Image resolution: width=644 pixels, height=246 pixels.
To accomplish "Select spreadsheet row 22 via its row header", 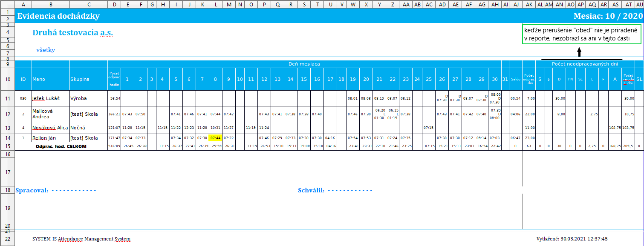I will pos(7,239).
